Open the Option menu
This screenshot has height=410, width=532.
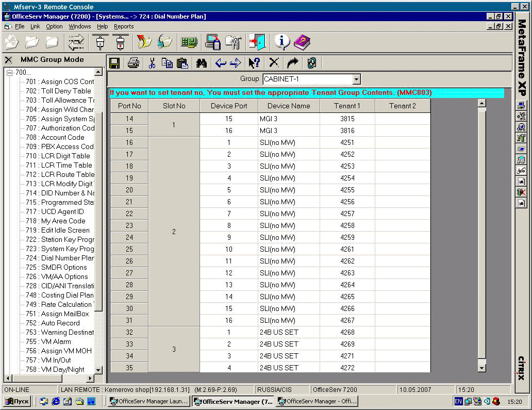tap(54, 26)
